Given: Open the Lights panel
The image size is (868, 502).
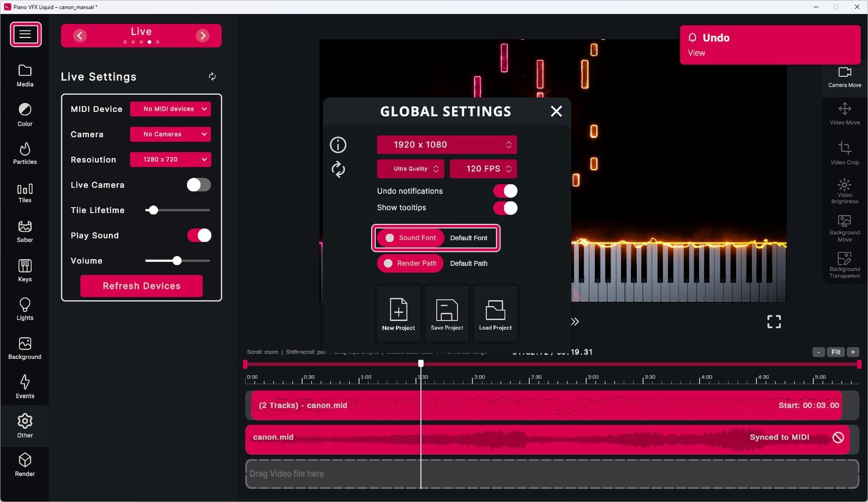Looking at the screenshot, I should coord(25,310).
